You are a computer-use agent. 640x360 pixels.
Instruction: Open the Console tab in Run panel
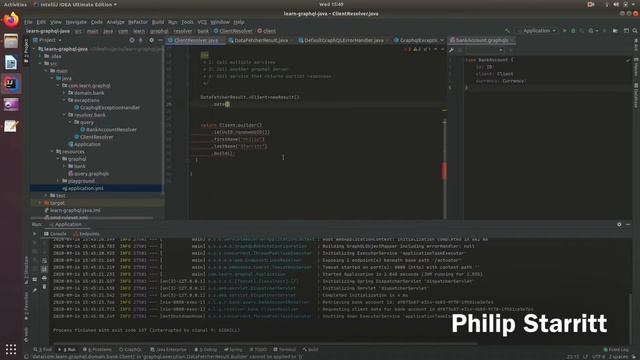pos(55,234)
